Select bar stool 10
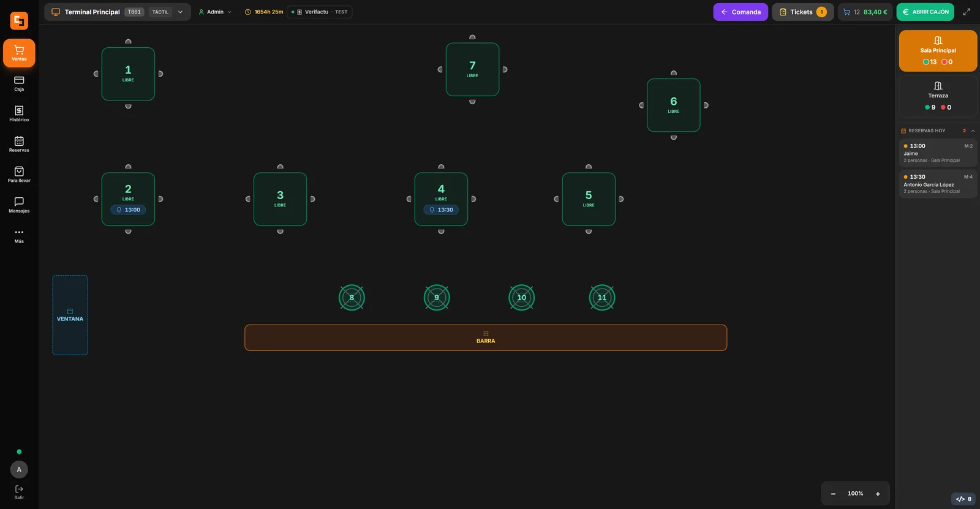The image size is (980, 509). [522, 298]
